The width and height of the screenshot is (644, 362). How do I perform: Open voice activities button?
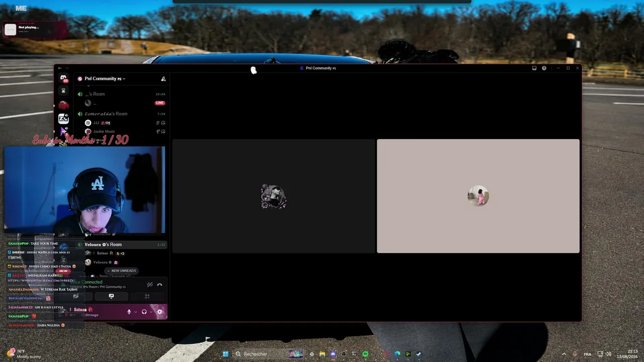[x=147, y=296]
